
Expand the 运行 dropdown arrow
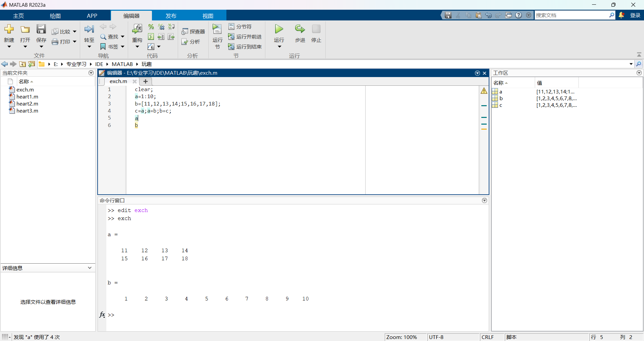(x=279, y=47)
